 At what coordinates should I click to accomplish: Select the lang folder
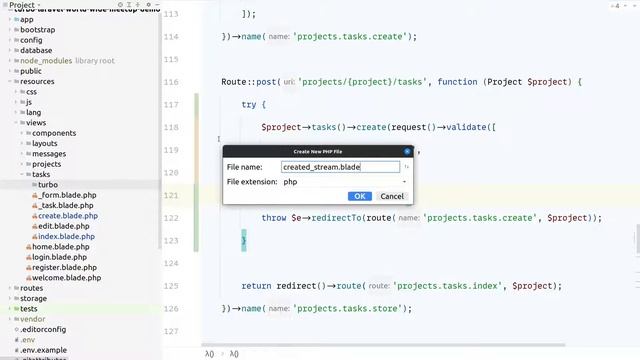pyautogui.click(x=33, y=112)
